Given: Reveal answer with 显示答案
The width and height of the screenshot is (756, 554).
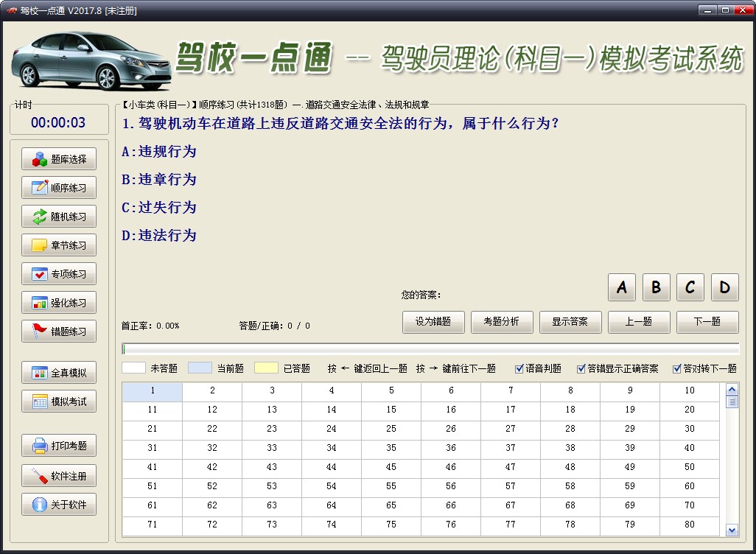Looking at the screenshot, I should click(570, 322).
